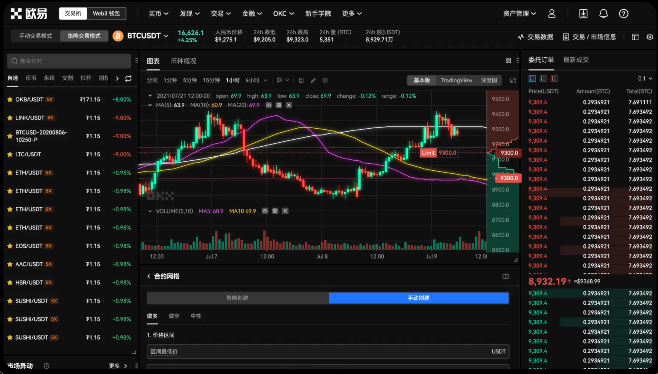
Task: Select the 永续 watchlist tab
Action: pos(49,78)
